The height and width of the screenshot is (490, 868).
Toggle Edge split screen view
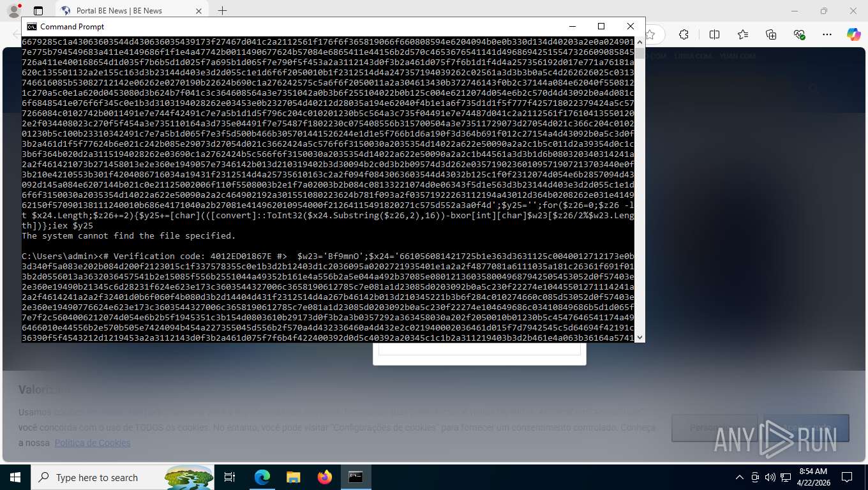[714, 34]
